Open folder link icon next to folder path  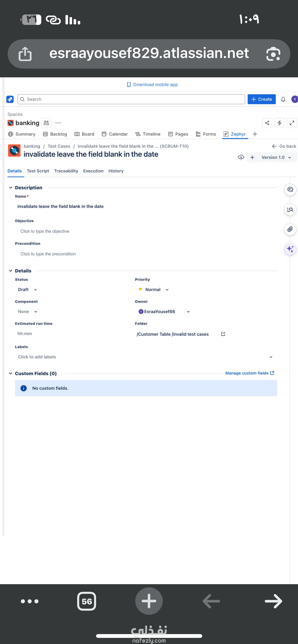(223, 334)
